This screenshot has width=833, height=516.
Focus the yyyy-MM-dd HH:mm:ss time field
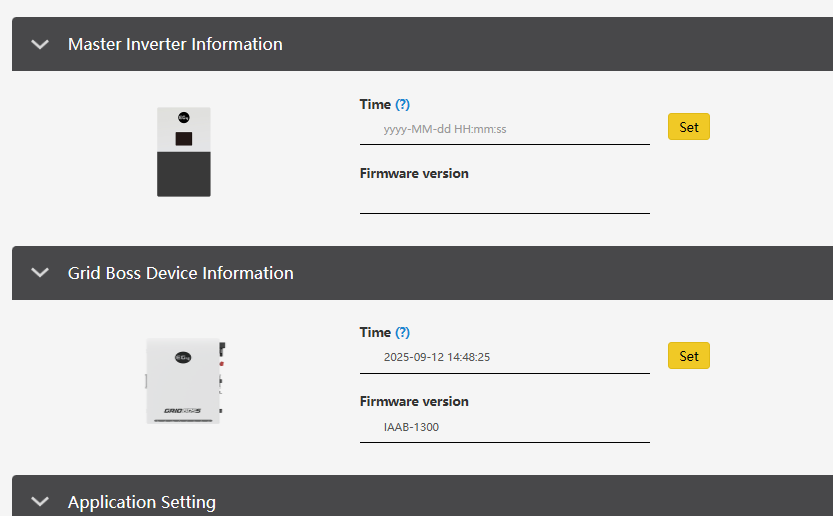505,129
